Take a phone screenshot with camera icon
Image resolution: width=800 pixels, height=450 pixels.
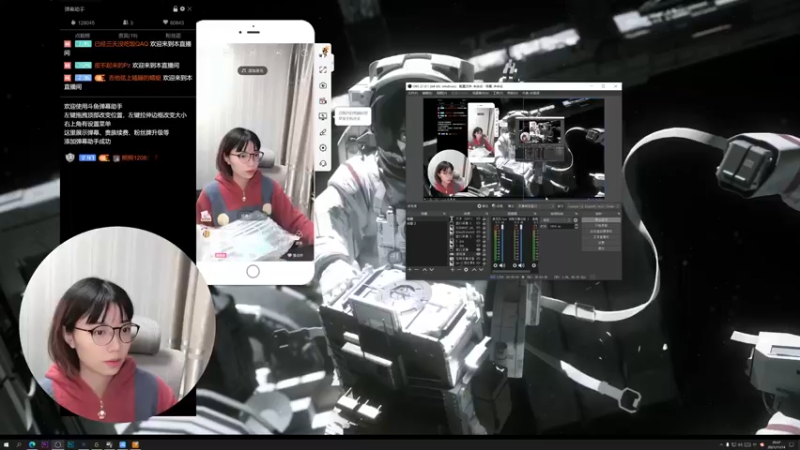323,85
